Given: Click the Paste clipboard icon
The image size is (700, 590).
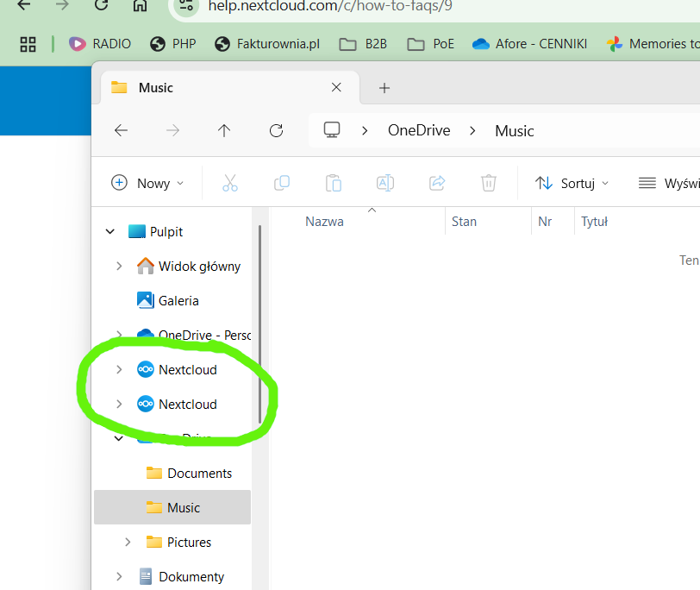Looking at the screenshot, I should pyautogui.click(x=333, y=183).
